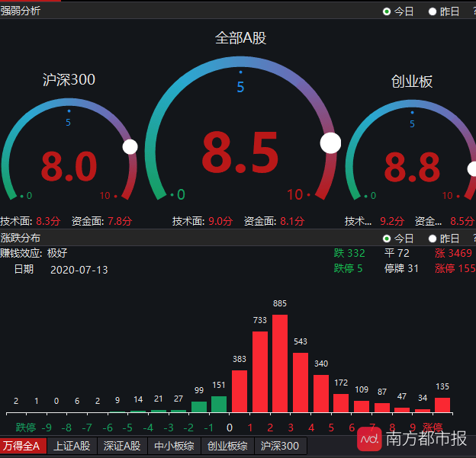Click the 543 bar in the distribution chart
The image size is (476, 458).
tap(301, 383)
